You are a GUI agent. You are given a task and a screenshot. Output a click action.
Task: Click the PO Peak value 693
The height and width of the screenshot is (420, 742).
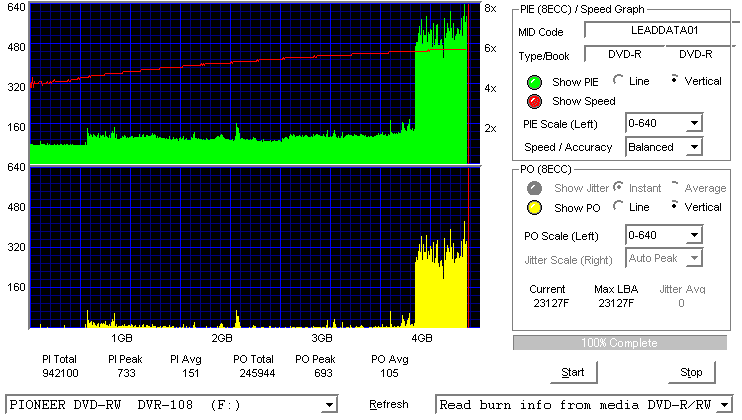point(323,373)
